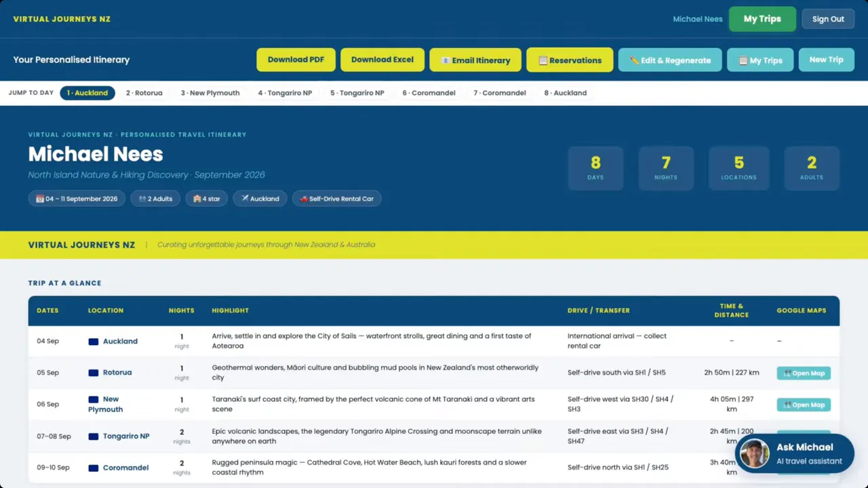The height and width of the screenshot is (488, 868).
Task: Click the Rotorua row flag icon
Action: pyautogui.click(x=94, y=373)
